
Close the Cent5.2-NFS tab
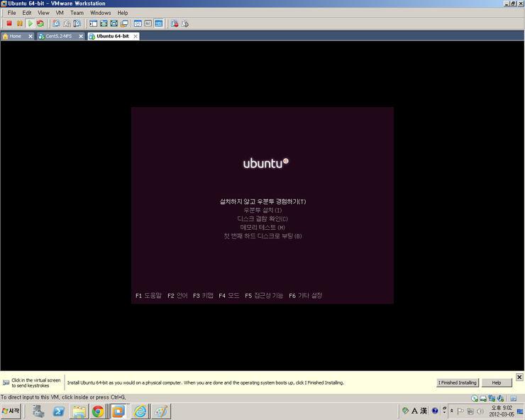point(81,36)
